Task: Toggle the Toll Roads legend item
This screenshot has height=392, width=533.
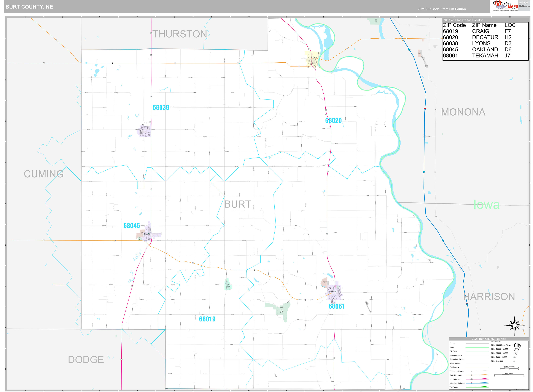Action: pyautogui.click(x=454, y=387)
